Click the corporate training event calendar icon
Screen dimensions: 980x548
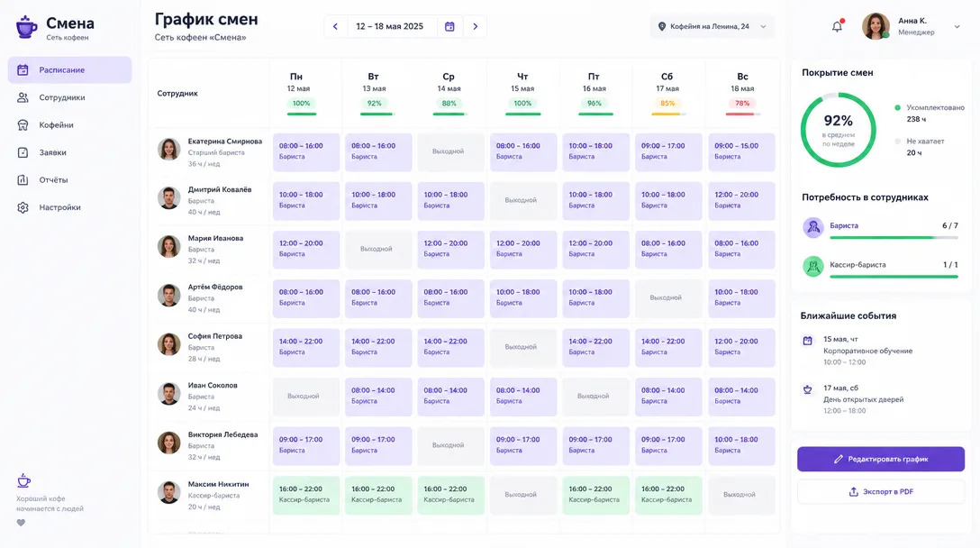(x=807, y=341)
